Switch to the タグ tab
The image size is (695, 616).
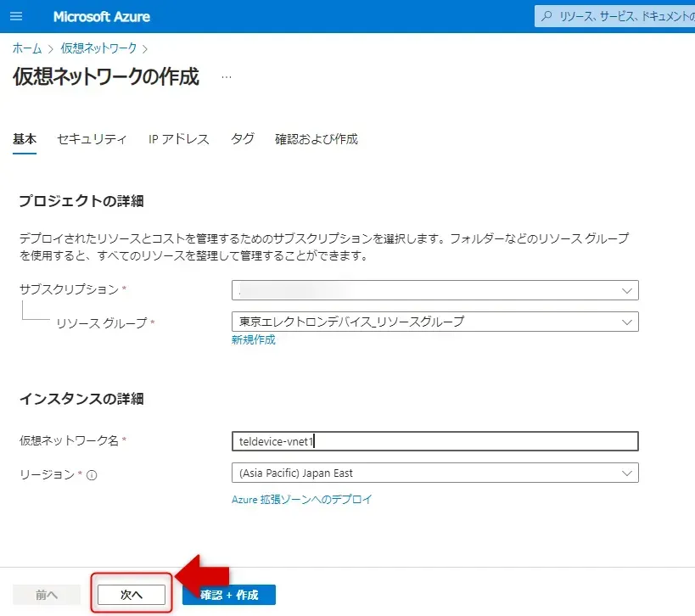click(243, 139)
